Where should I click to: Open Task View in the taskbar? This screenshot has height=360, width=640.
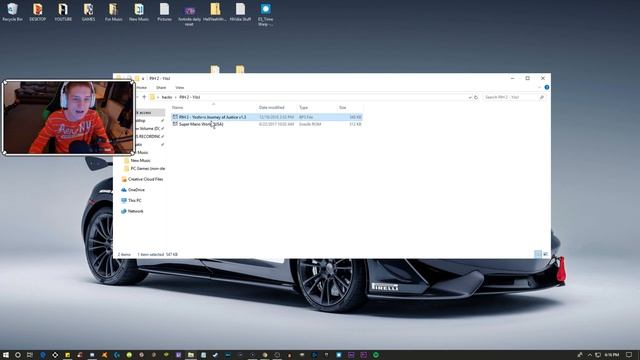pyautogui.click(x=30, y=355)
